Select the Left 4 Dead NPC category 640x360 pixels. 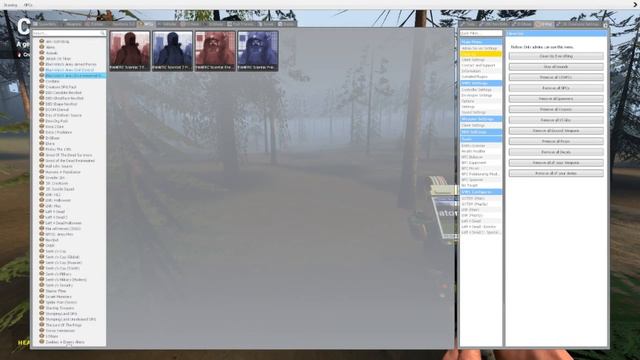click(55, 211)
